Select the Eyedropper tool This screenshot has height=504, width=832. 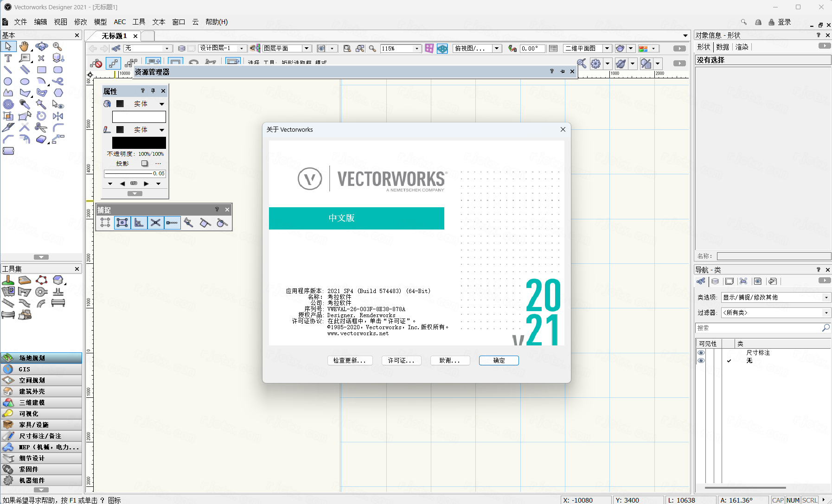tap(25, 104)
